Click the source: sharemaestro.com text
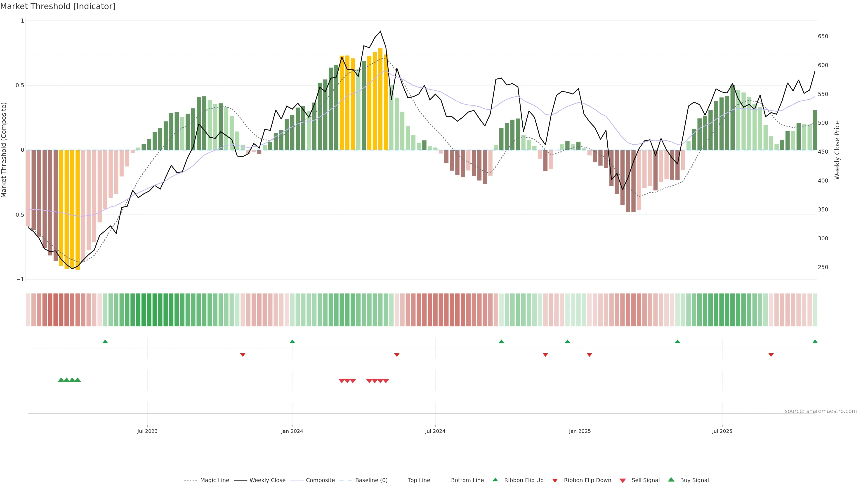 click(x=821, y=411)
